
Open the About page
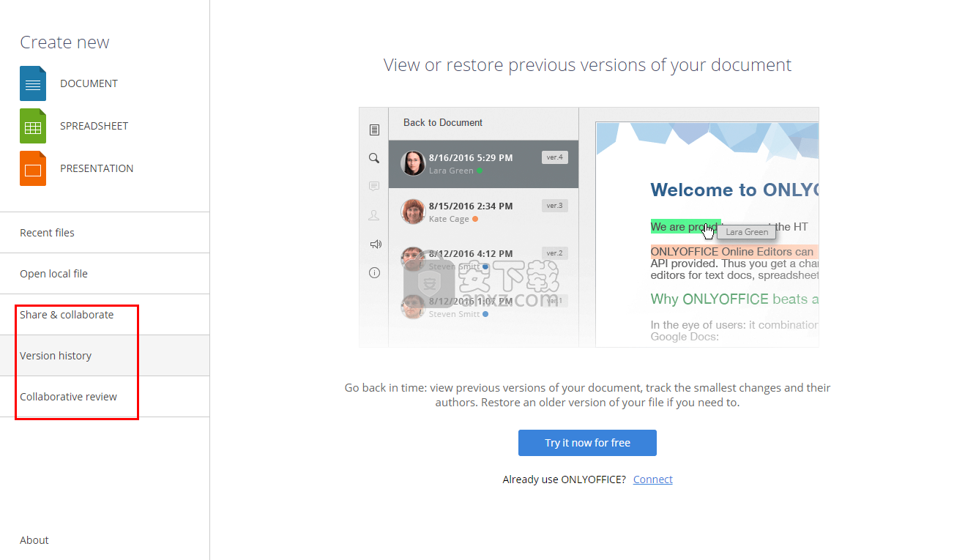pyautogui.click(x=34, y=540)
